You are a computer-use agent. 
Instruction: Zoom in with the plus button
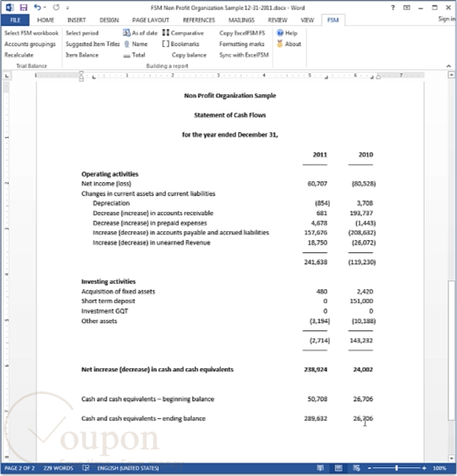(424, 468)
